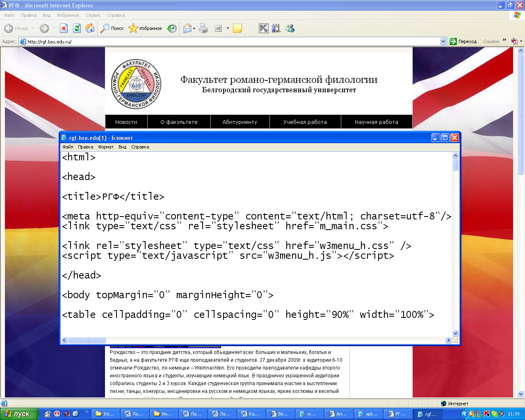The width and height of the screenshot is (525, 420).
Task: Click the page icon in address bar
Action: tap(23, 41)
